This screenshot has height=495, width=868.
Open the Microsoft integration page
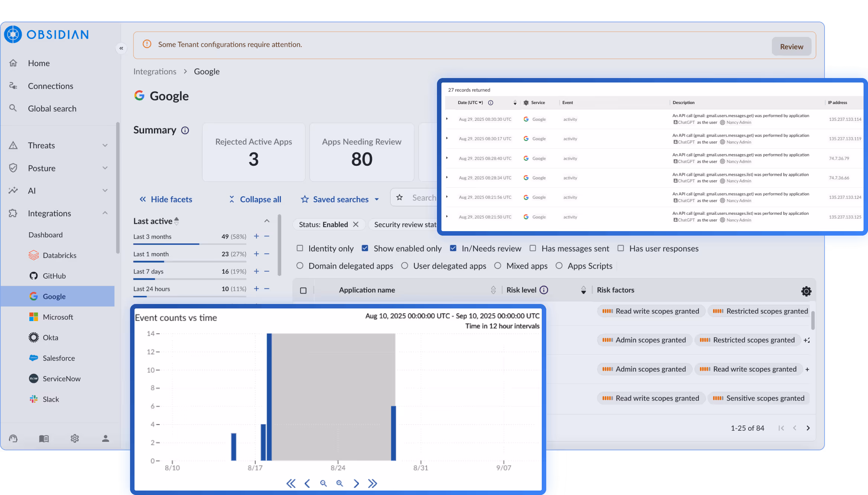point(58,317)
